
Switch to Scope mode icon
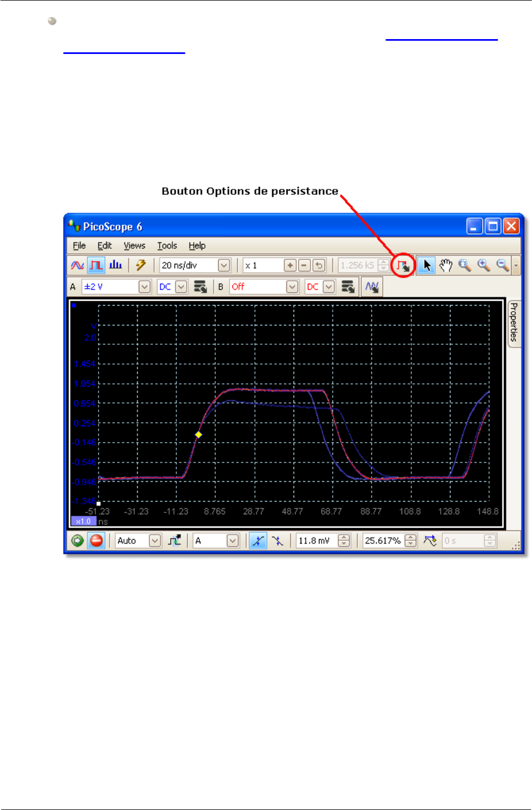78,265
